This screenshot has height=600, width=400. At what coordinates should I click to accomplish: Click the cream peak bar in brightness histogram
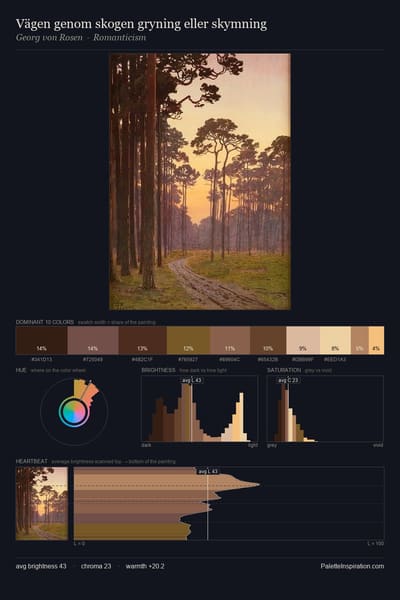point(242,417)
